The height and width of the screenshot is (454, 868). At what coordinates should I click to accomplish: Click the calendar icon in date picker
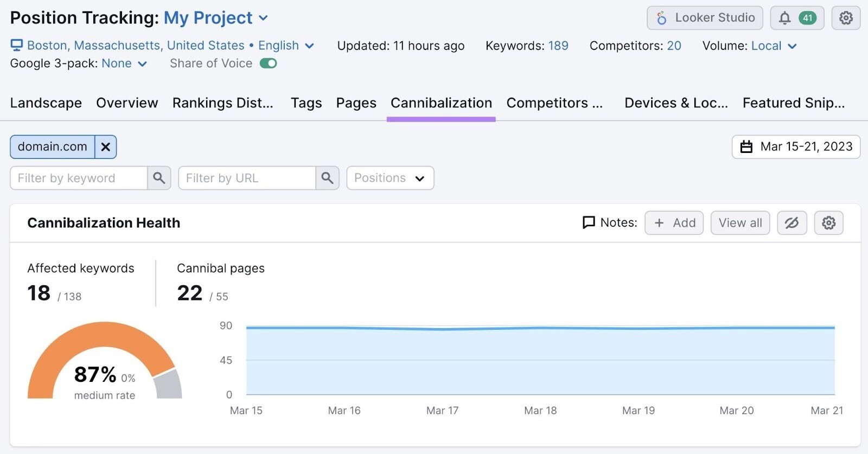click(746, 147)
